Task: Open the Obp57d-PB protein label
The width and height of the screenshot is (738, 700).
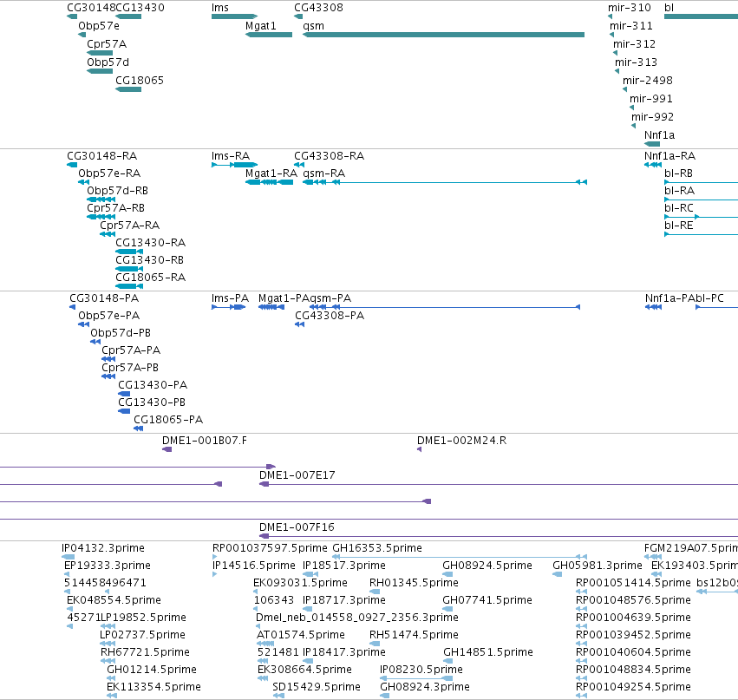Action: [121, 333]
